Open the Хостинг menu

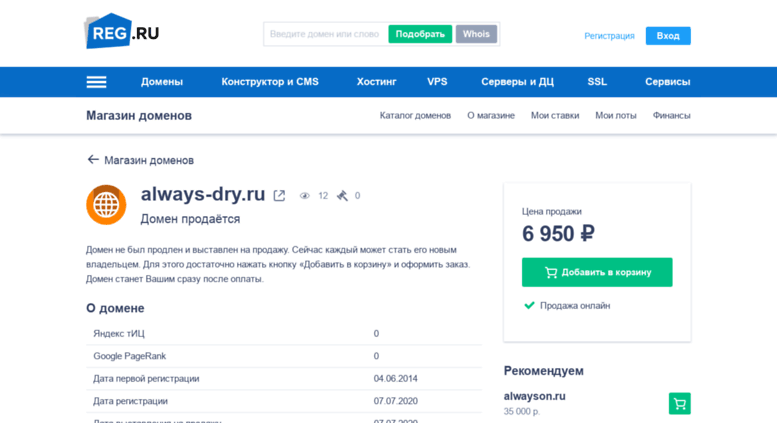[377, 82]
